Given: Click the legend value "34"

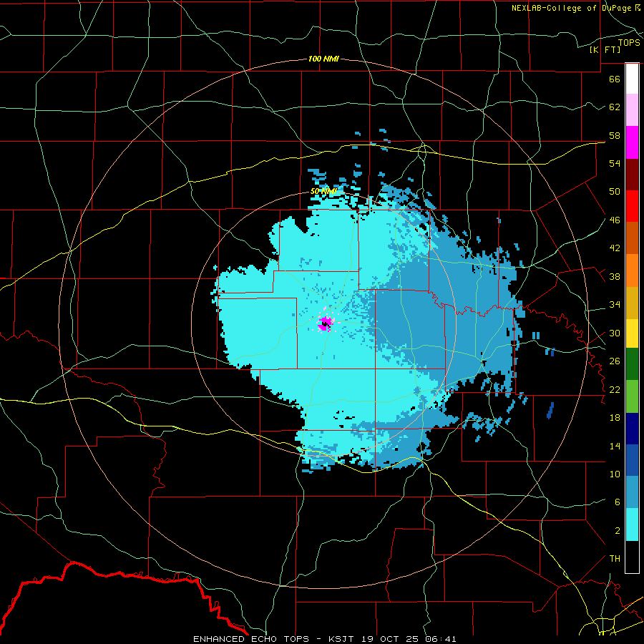Looking at the screenshot, I should point(615,305).
